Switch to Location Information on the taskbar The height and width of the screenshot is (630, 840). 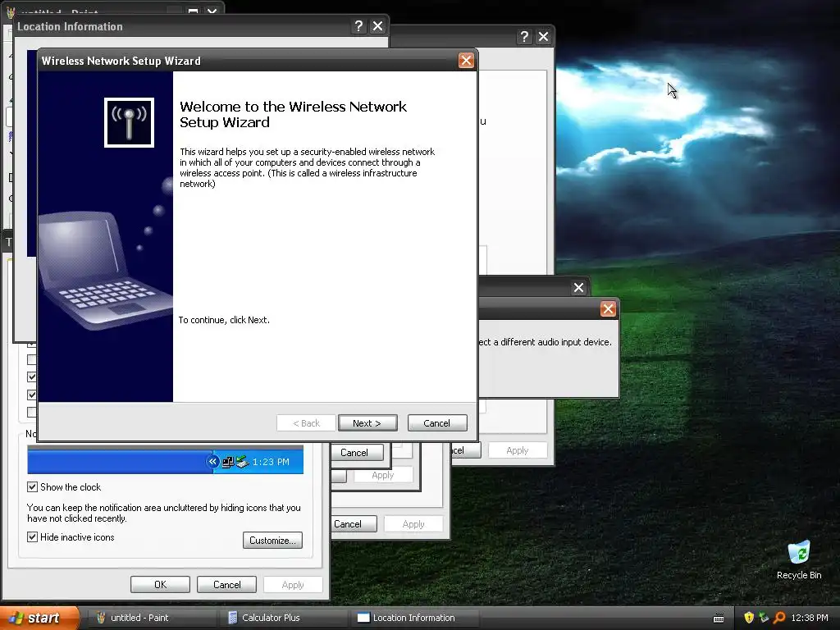coord(414,618)
